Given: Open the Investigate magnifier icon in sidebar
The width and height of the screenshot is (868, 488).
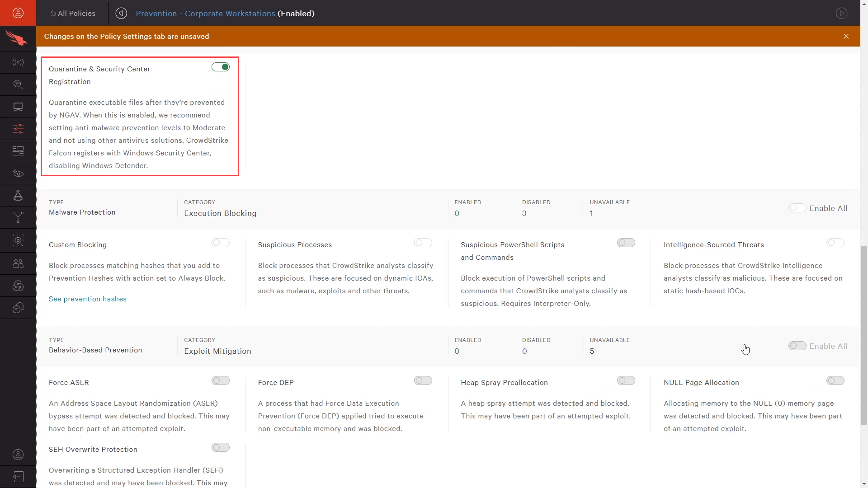Looking at the screenshot, I should (18, 84).
